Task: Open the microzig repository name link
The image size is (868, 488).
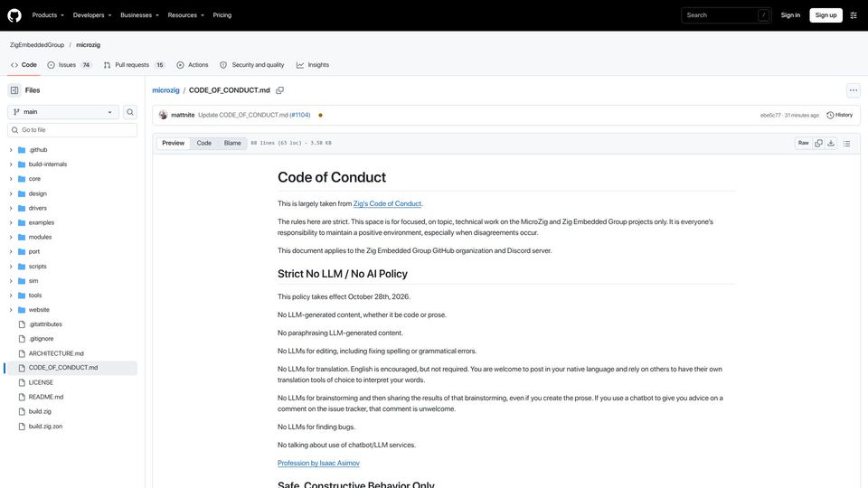Action: (x=88, y=45)
